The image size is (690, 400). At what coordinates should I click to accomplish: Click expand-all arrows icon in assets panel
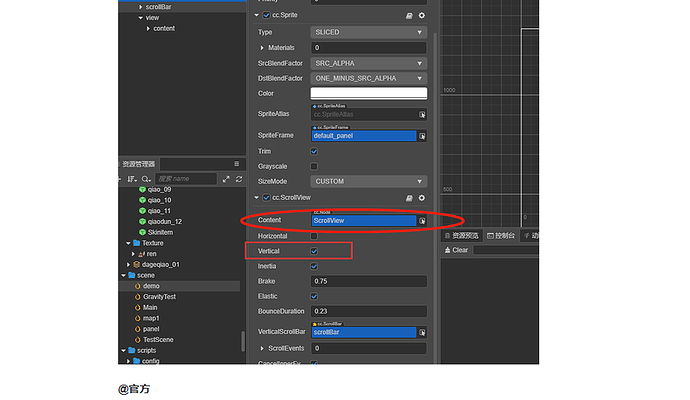coord(226,179)
